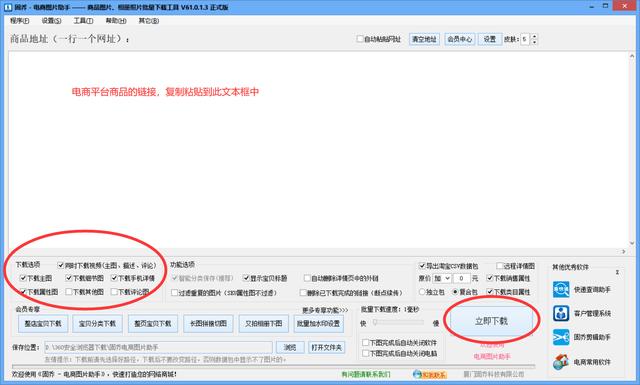Click 宝贝分类下载 button
Viewport: 640px width, 385px height.
(x=97, y=323)
